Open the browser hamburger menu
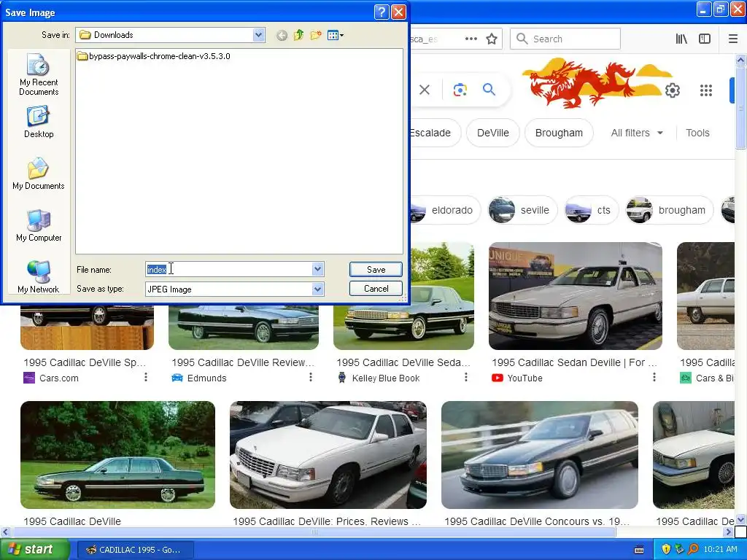 pos(732,39)
